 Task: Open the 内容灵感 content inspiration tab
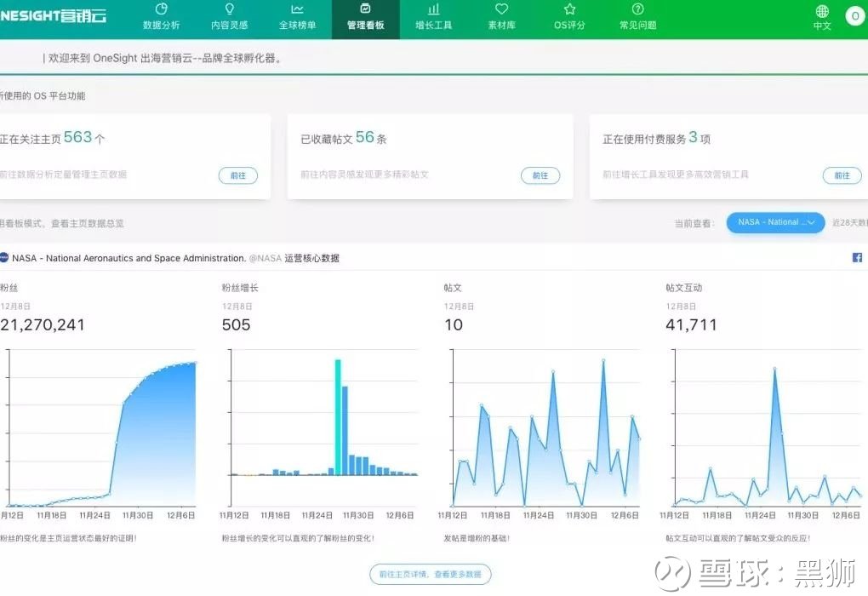coord(229,18)
